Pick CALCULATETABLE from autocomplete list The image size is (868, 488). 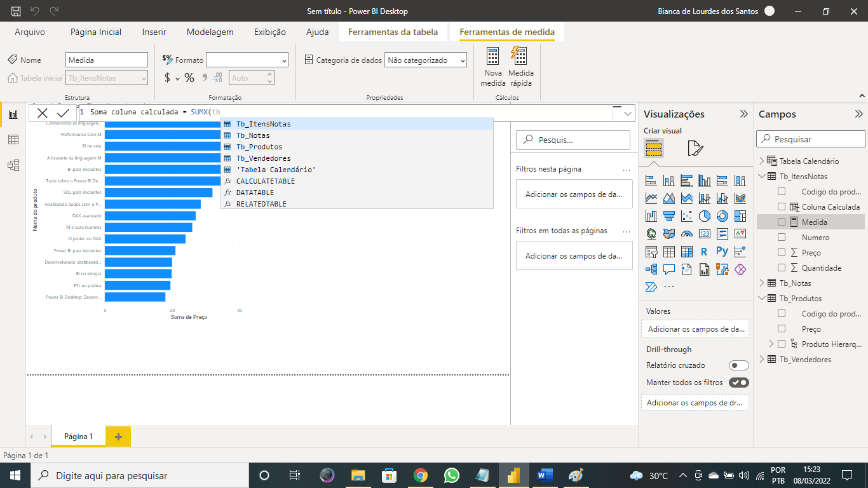[x=357, y=181]
